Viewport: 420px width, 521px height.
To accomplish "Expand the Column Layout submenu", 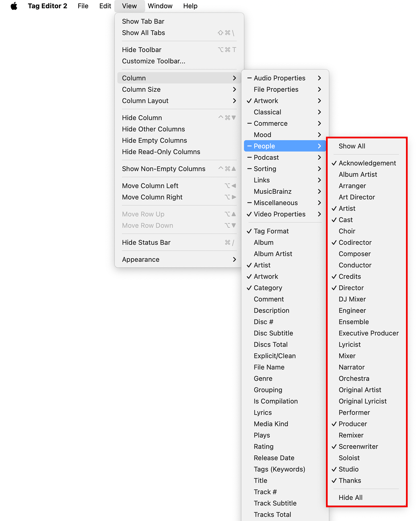I will point(179,101).
